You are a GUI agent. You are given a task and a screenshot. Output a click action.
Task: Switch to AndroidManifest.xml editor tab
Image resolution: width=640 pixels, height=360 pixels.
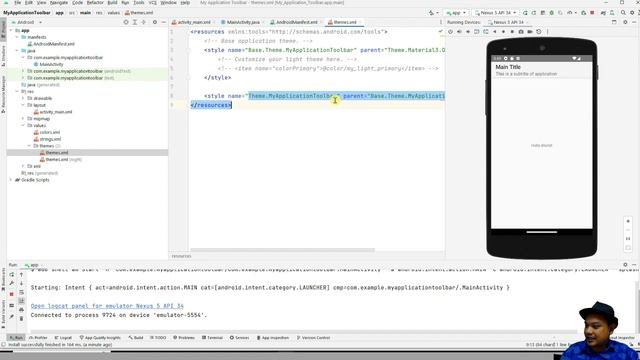[295, 22]
